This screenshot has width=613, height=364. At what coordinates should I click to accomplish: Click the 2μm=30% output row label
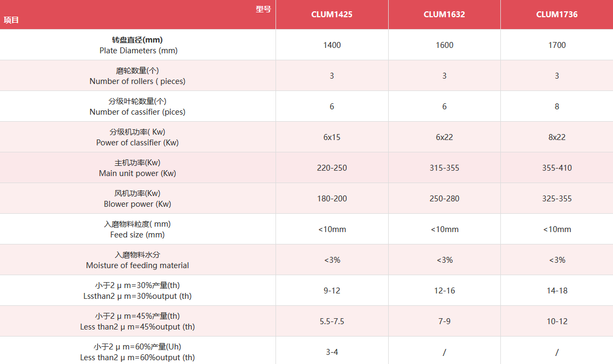click(x=137, y=291)
